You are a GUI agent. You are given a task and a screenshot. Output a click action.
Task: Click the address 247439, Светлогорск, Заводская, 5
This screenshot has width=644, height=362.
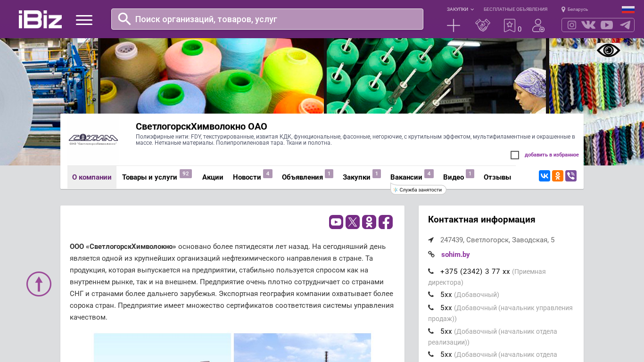point(497,240)
